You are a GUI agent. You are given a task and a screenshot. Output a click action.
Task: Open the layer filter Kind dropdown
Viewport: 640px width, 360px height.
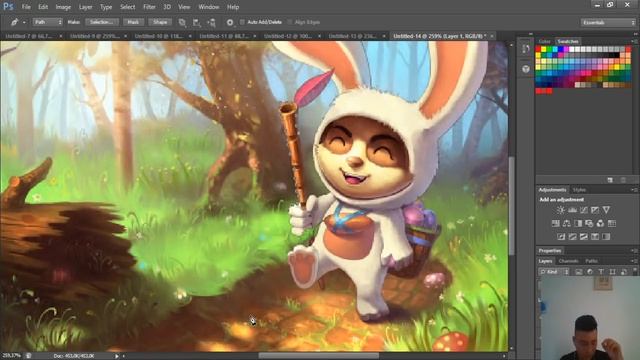pyautogui.click(x=554, y=271)
